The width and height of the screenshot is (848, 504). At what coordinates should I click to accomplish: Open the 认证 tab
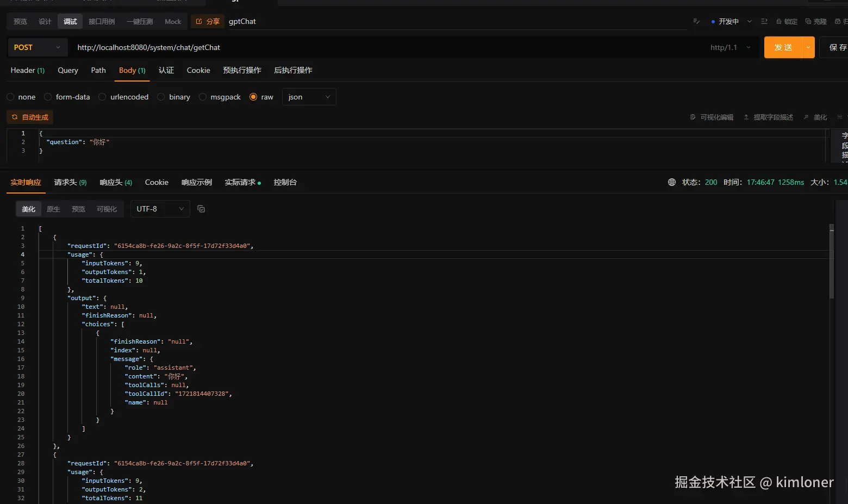pos(166,70)
